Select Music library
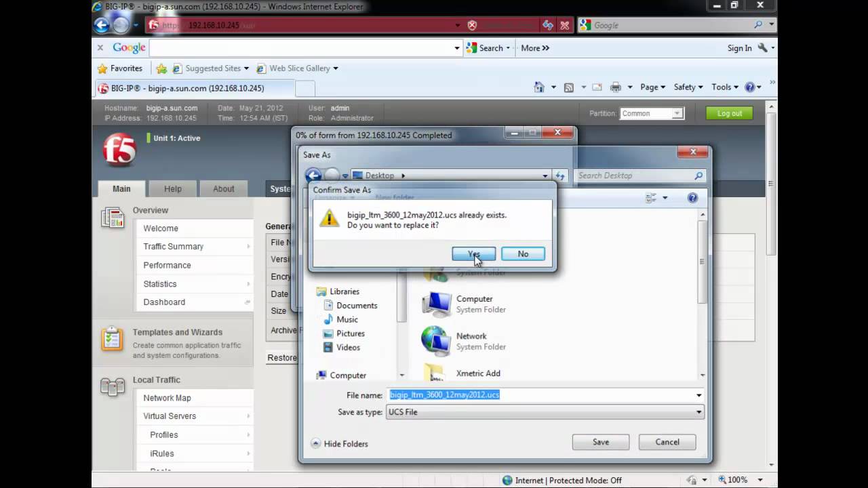 (x=340, y=319)
